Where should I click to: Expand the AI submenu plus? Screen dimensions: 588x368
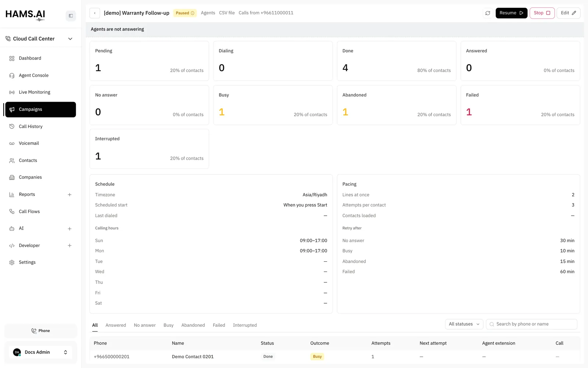pos(69,229)
